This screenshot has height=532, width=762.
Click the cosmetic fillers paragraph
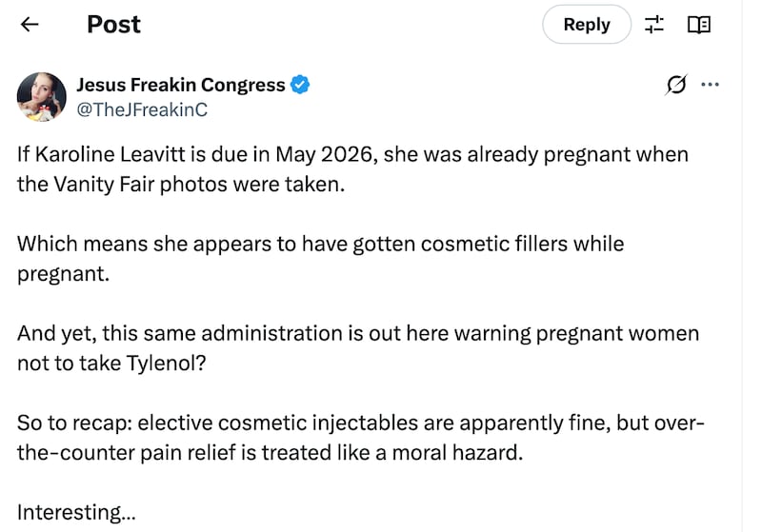click(320, 257)
